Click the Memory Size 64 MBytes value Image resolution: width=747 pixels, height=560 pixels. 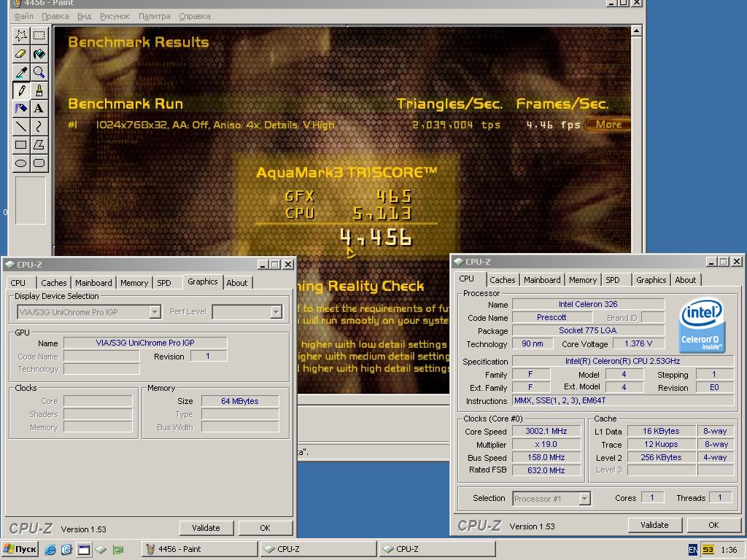pyautogui.click(x=239, y=402)
